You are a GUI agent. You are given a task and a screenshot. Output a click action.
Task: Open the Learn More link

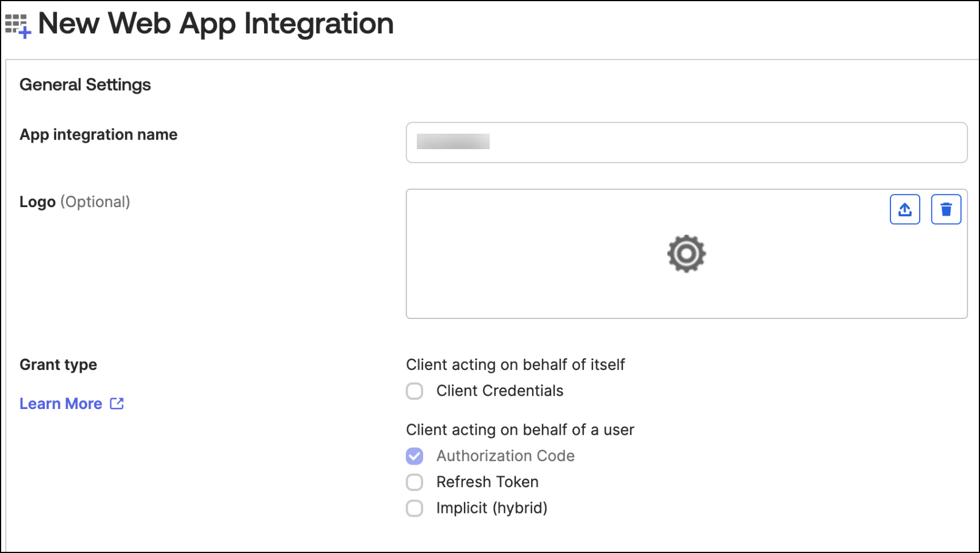pyautogui.click(x=61, y=404)
